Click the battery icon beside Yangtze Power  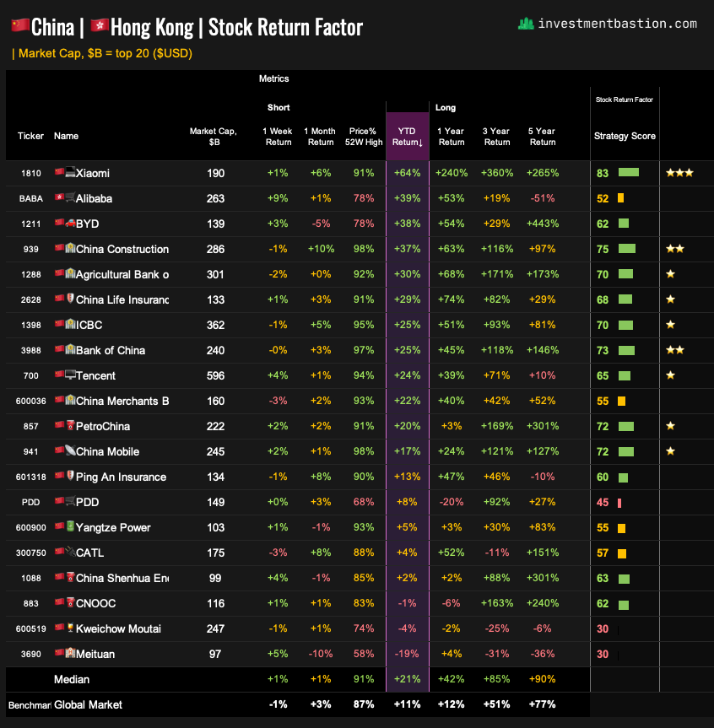pyautogui.click(x=70, y=526)
